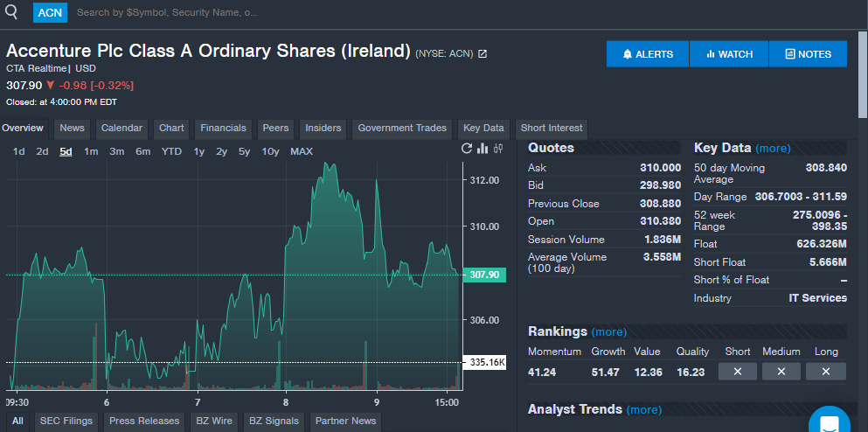The width and height of the screenshot is (868, 432).
Task: Click the 335.16K volume label
Action: [484, 363]
